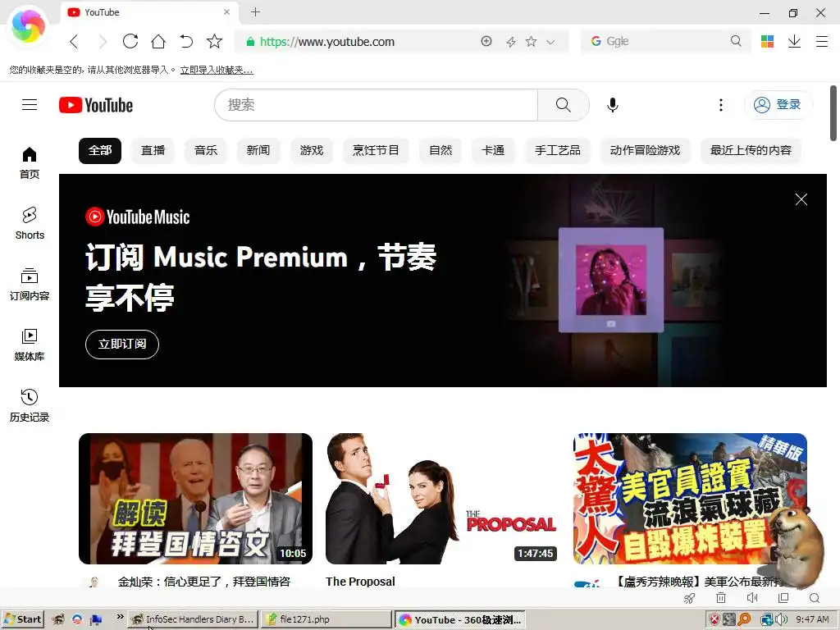Click the star icon inside address bar

531,41
